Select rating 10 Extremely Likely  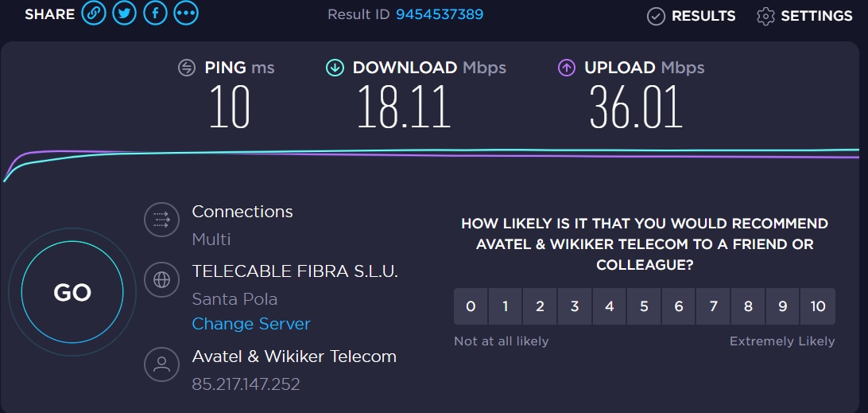pos(818,306)
